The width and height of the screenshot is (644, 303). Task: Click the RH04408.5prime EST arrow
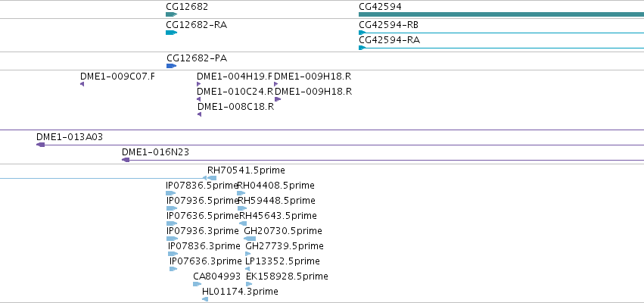(x=241, y=193)
